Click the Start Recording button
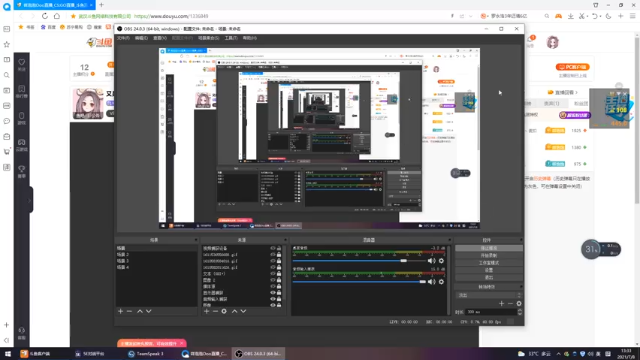640x360 pixels. click(489, 256)
